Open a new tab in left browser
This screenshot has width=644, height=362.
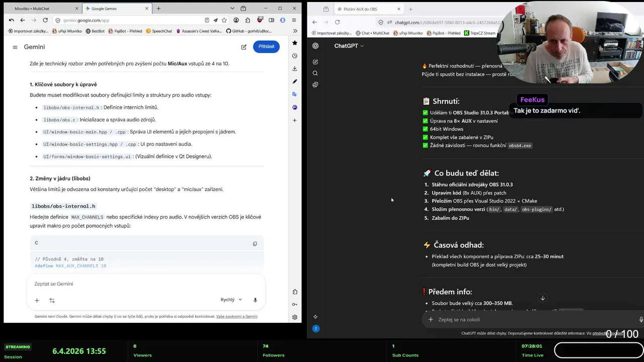[x=158, y=9]
